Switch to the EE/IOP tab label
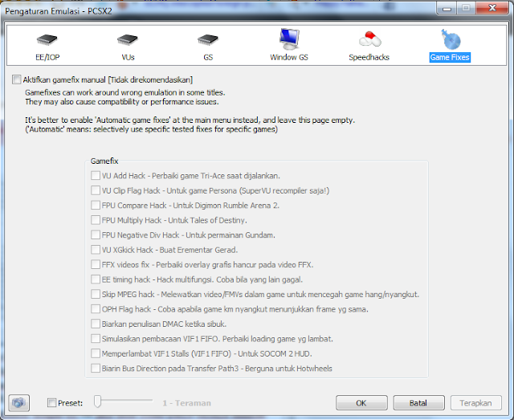This screenshot has width=514, height=420. point(47,57)
